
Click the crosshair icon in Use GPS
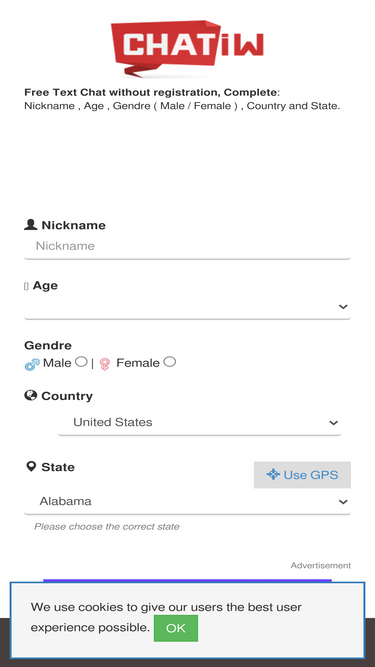click(273, 474)
